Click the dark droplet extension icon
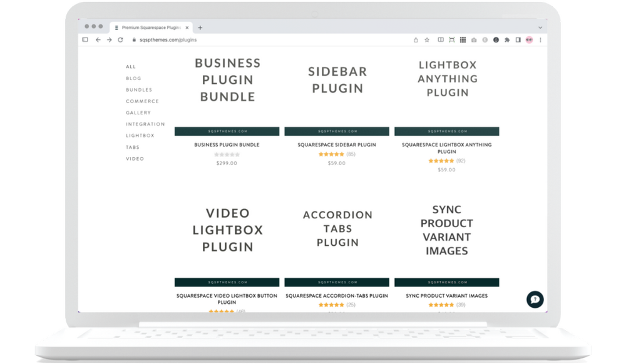This screenshot has width=626, height=364. [496, 40]
